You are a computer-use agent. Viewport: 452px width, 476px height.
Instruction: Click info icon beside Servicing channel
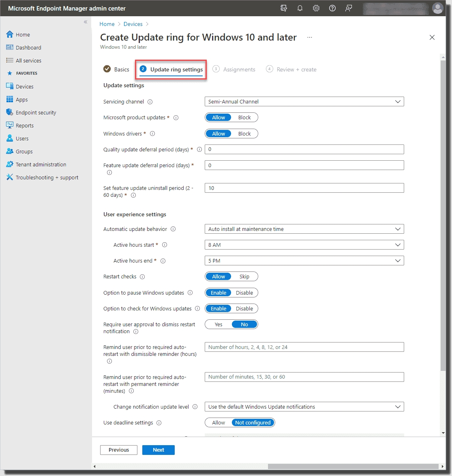(150, 102)
